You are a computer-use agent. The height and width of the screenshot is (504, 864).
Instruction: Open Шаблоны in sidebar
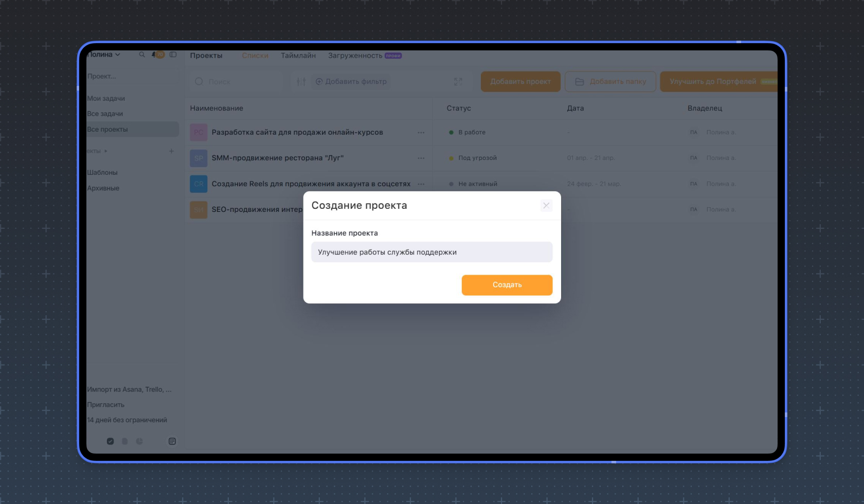coord(102,172)
